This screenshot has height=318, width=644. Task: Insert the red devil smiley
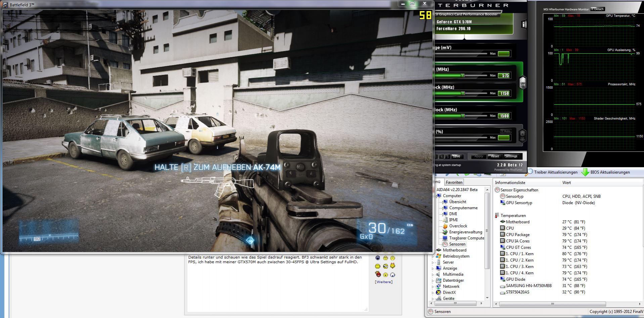pos(378,274)
